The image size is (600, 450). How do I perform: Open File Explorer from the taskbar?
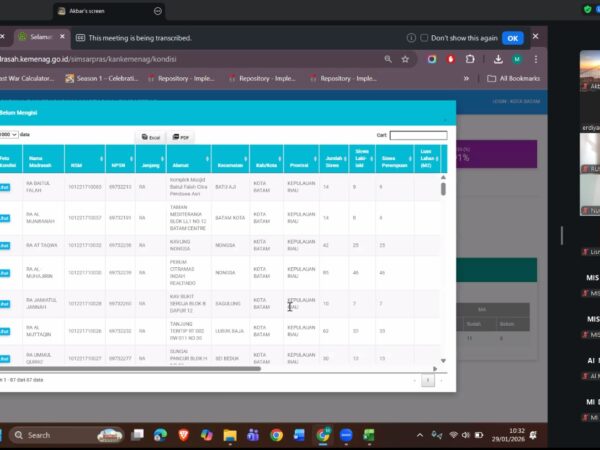230,435
